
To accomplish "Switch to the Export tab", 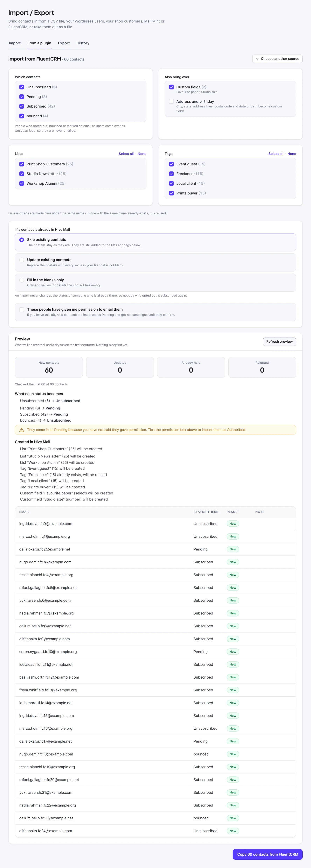I will [x=64, y=43].
